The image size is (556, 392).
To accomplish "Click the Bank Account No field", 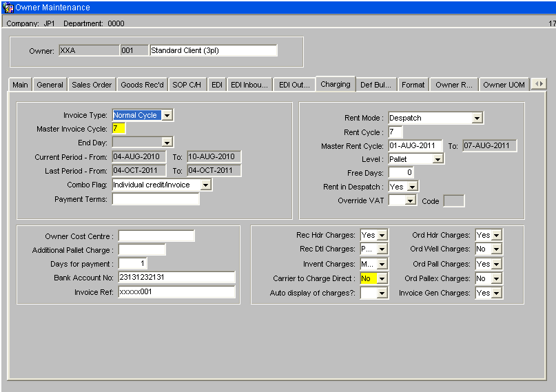I will (x=176, y=277).
